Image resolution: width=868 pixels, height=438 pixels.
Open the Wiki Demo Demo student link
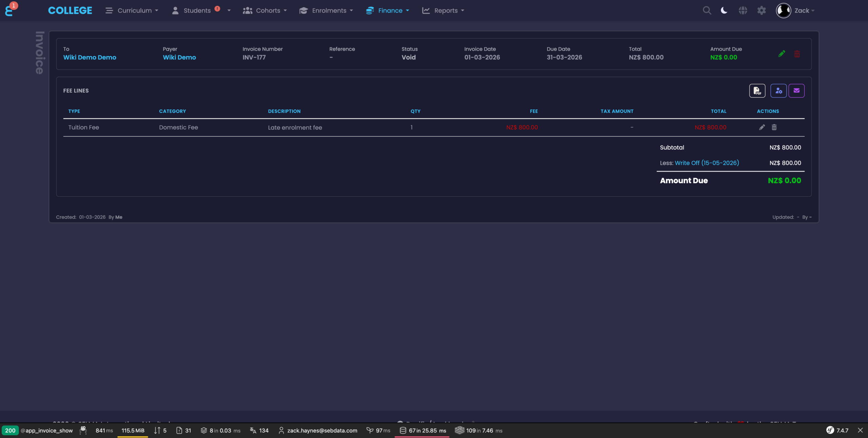[90, 57]
